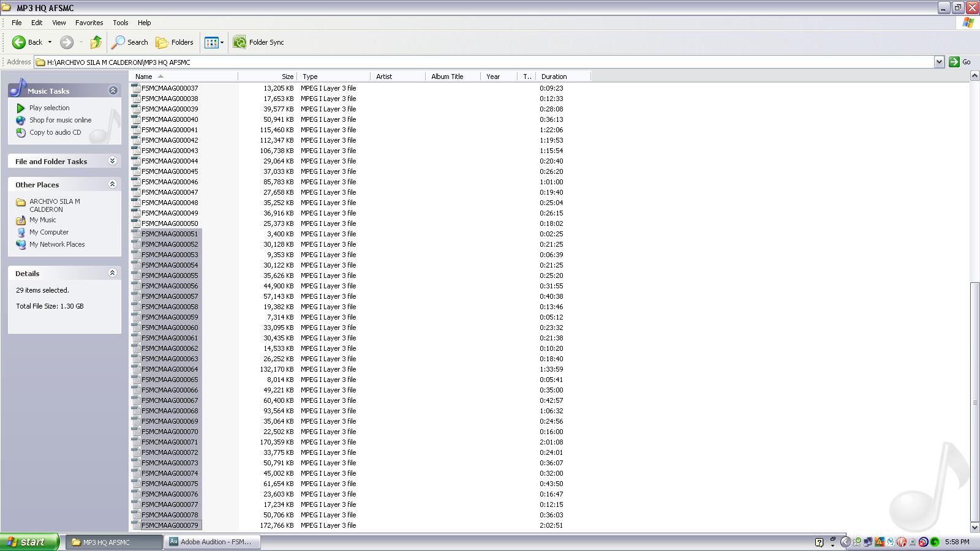
Task: Click the Copy to audio CD icon
Action: pos(21,132)
